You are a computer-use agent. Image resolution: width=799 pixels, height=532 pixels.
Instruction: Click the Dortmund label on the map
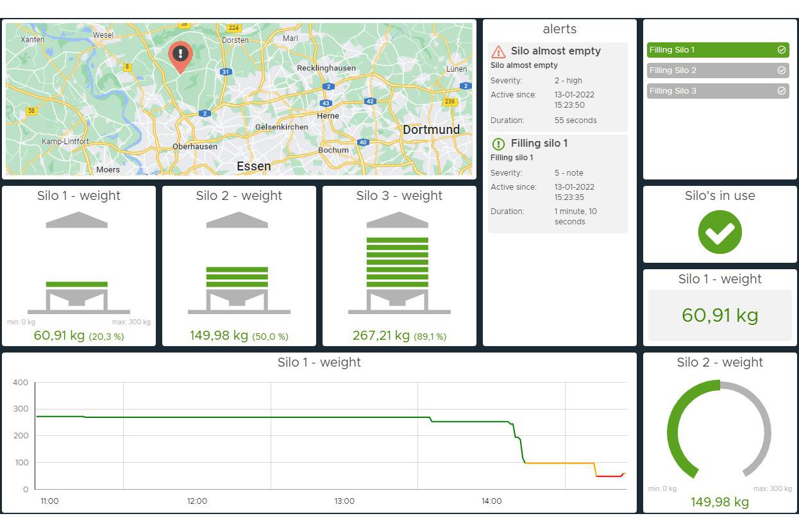tap(431, 130)
